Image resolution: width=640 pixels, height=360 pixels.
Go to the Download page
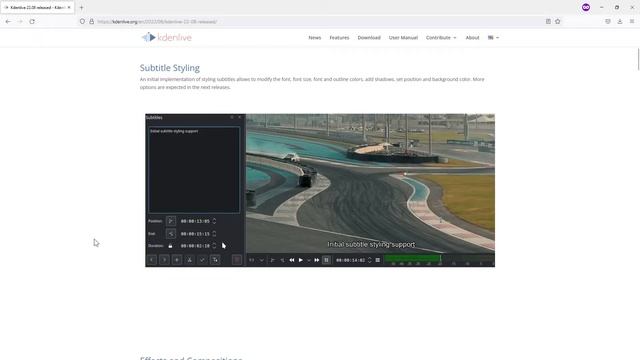pyautogui.click(x=369, y=38)
